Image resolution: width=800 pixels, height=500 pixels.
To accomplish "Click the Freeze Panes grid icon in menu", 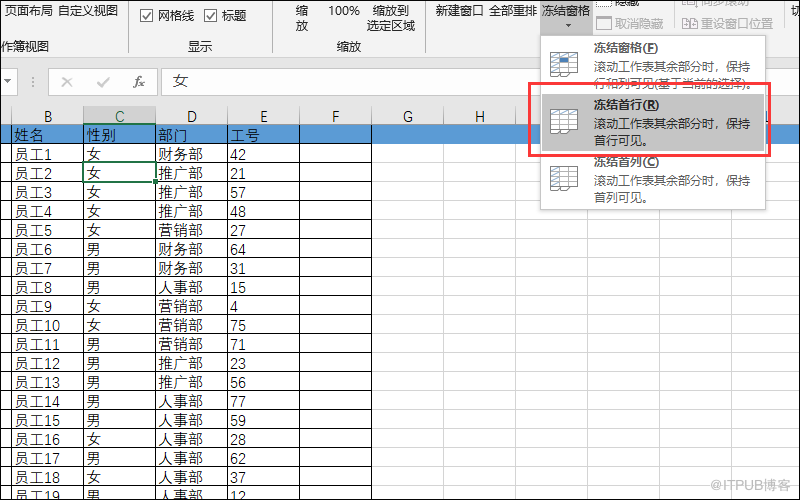I will click(x=564, y=64).
